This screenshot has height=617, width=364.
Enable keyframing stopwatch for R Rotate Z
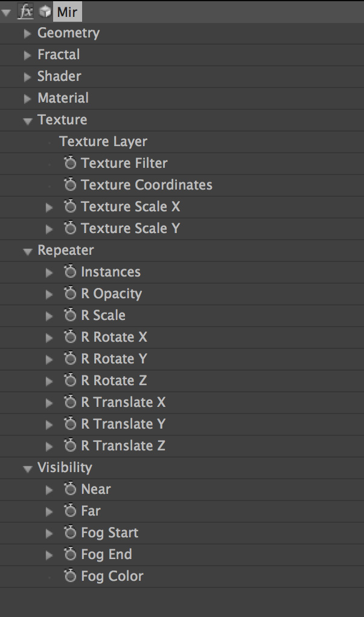(70, 380)
